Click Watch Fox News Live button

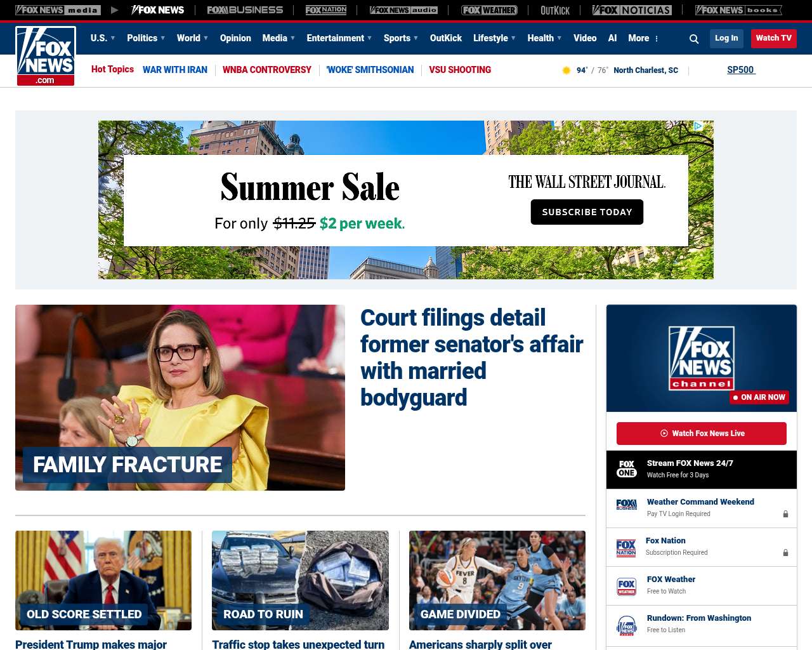click(702, 434)
